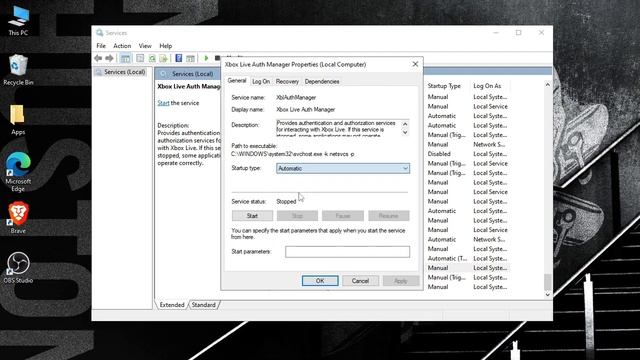The height and width of the screenshot is (360, 640).
Task: Switch to the Extended view tab
Action: coord(172,305)
